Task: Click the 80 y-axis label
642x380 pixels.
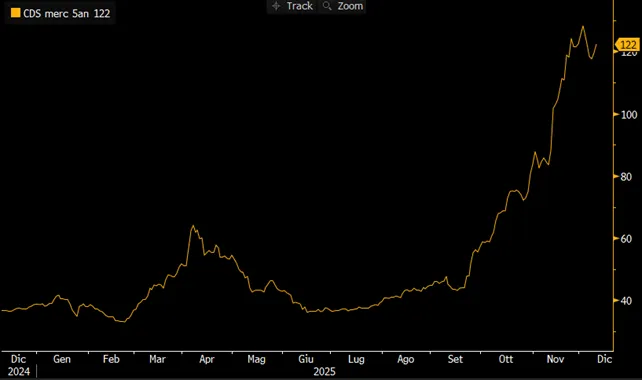Action: [626, 177]
